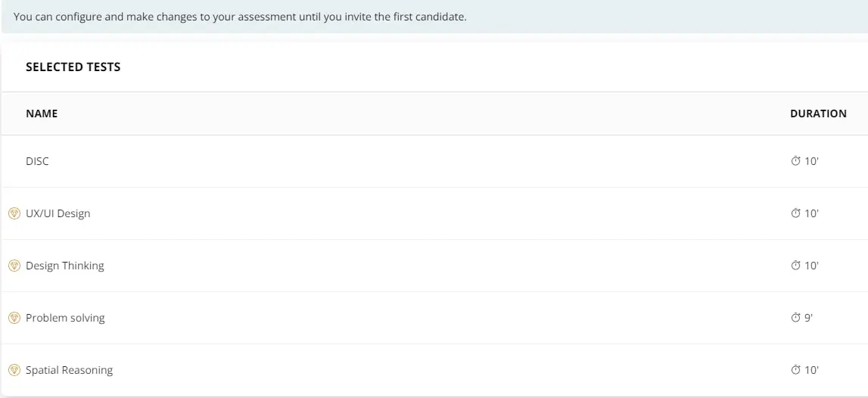The width and height of the screenshot is (868, 398).
Task: Open the UX/UI Design test
Action: pyautogui.click(x=58, y=213)
